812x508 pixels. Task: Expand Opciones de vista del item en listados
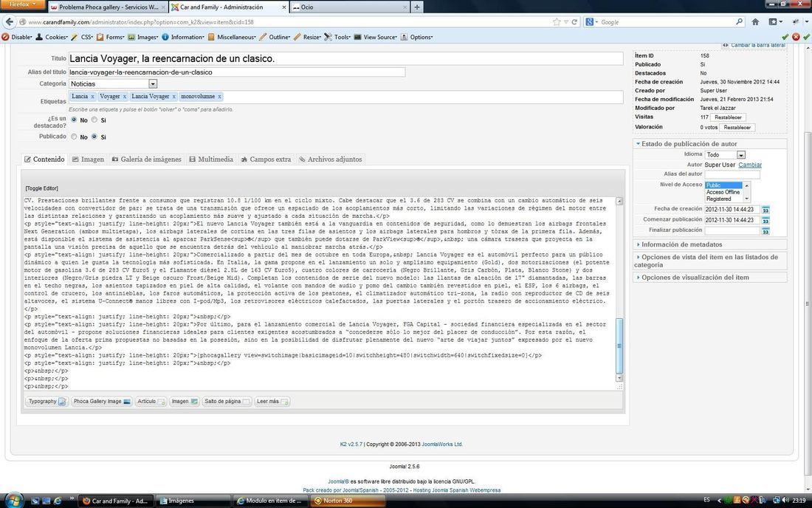709,261
